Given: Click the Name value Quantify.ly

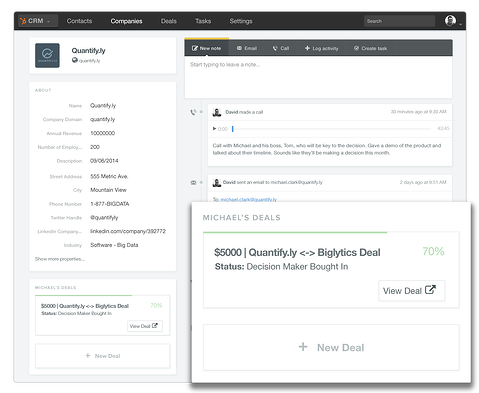Looking at the screenshot, I should (103, 106).
